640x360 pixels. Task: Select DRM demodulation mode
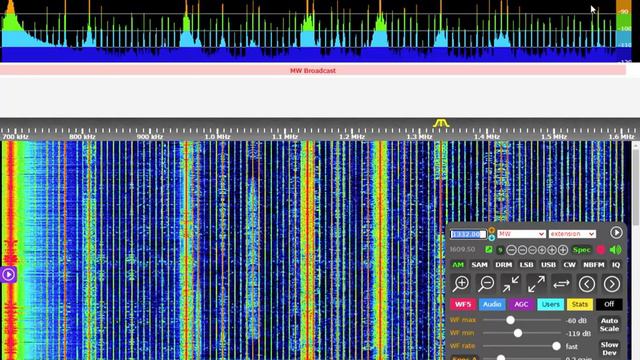503,265
